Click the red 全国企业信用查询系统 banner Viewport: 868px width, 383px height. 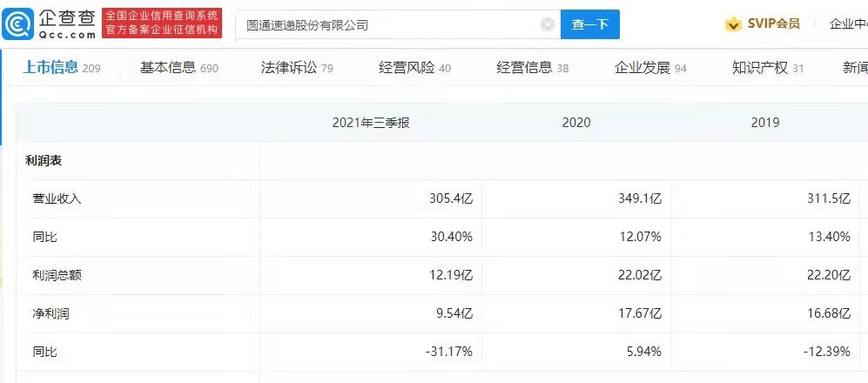tap(162, 24)
